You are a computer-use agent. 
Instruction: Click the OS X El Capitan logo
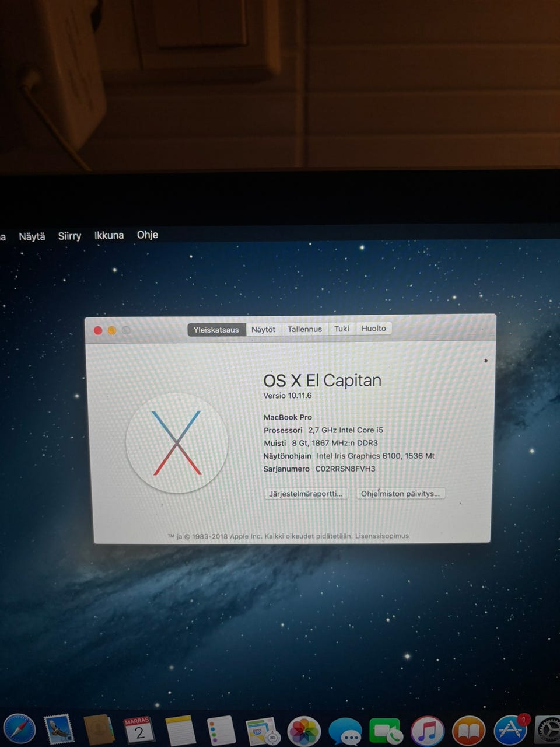coord(177,443)
